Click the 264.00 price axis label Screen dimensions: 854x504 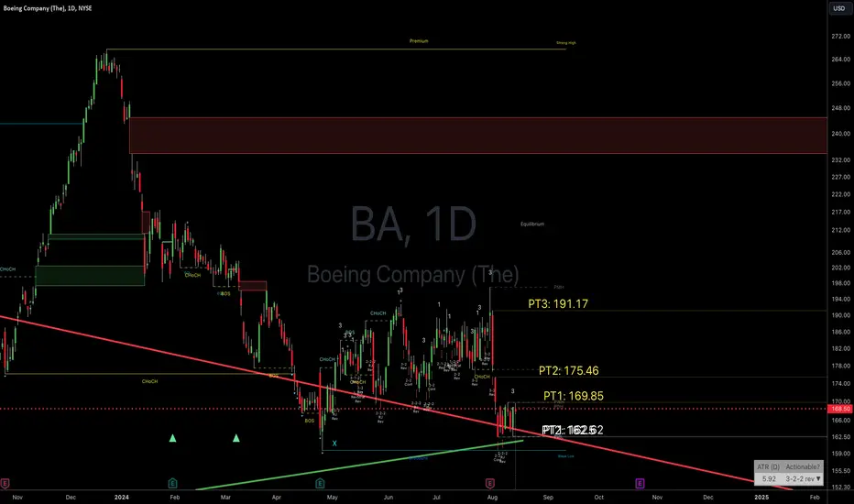click(x=840, y=60)
